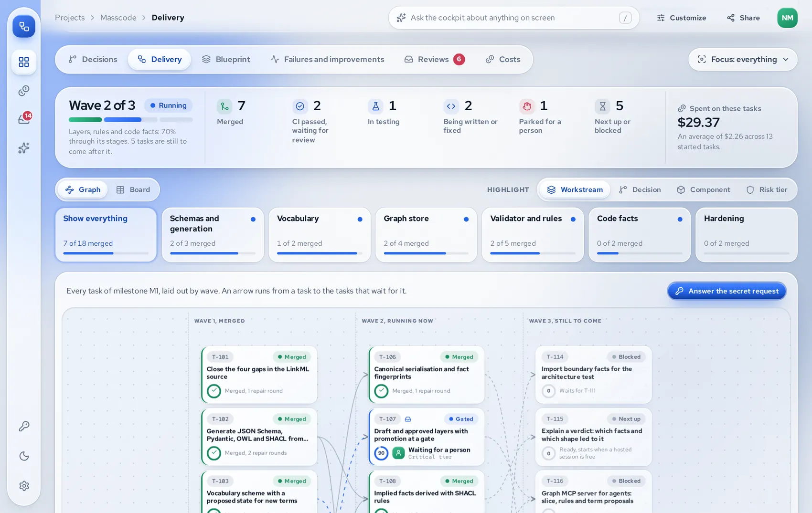Image resolution: width=812 pixels, height=513 pixels.
Task: Switch to Graph view
Action: pyautogui.click(x=83, y=189)
